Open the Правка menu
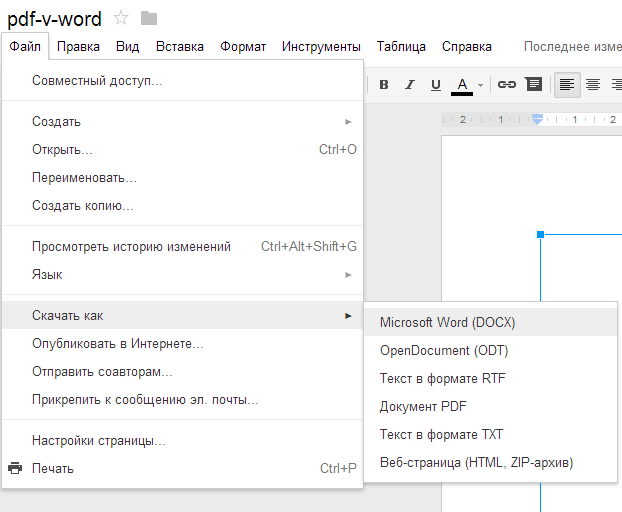The width and height of the screenshot is (622, 512). [x=78, y=46]
